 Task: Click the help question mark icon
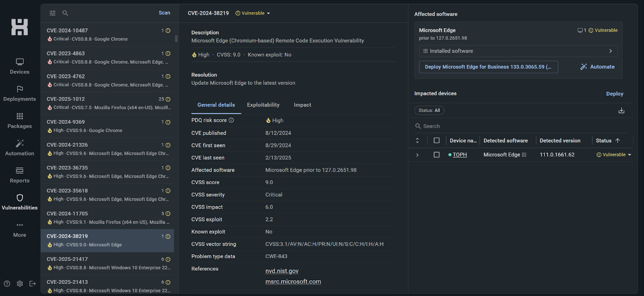click(7, 284)
